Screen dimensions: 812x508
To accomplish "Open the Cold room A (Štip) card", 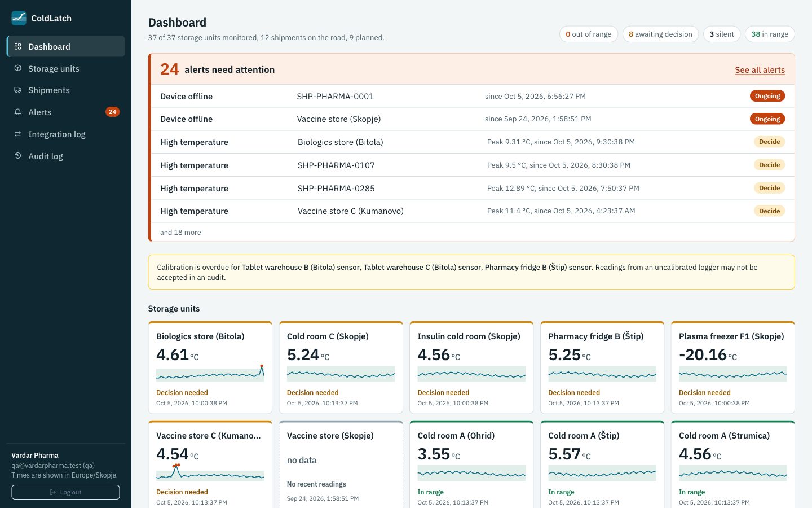I will [602, 465].
